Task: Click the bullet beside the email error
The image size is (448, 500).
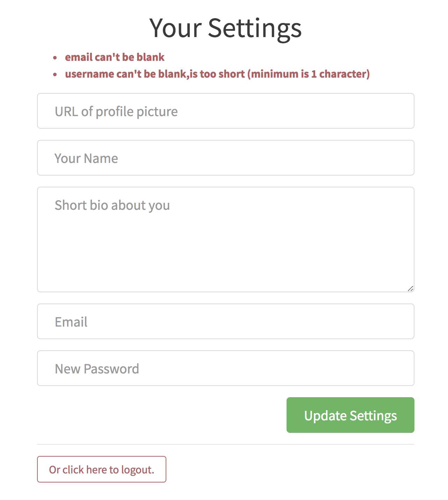Action: (55, 58)
